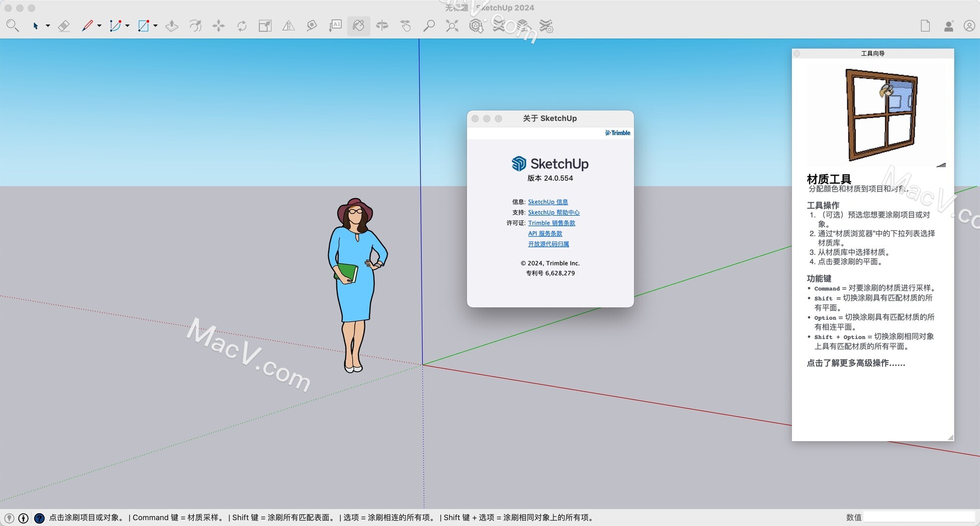Click the geo-location icon in the status bar

point(9,518)
